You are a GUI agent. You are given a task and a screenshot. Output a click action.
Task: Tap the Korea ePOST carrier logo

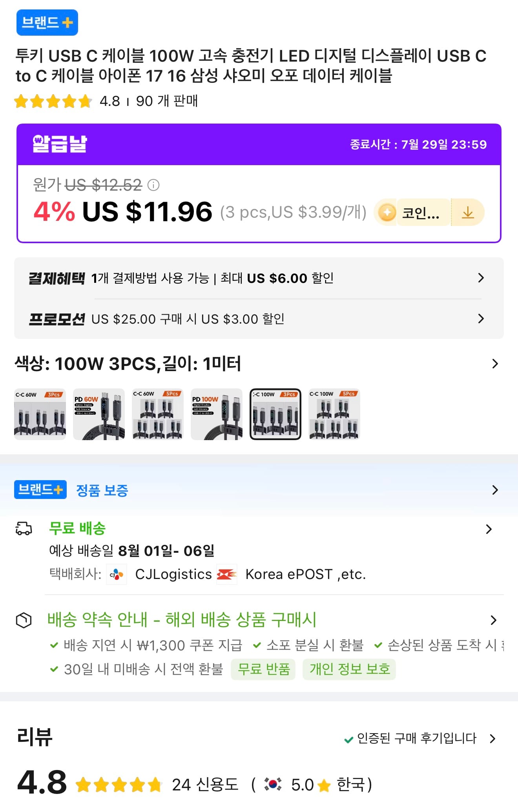(x=227, y=575)
